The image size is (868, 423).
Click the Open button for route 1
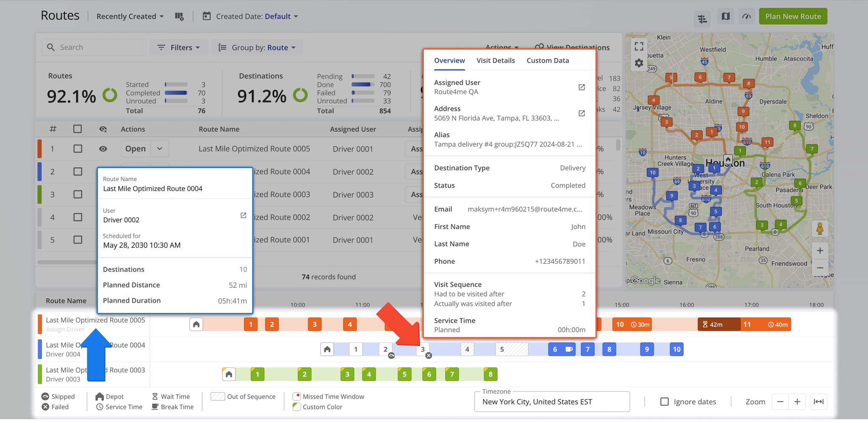coord(136,149)
